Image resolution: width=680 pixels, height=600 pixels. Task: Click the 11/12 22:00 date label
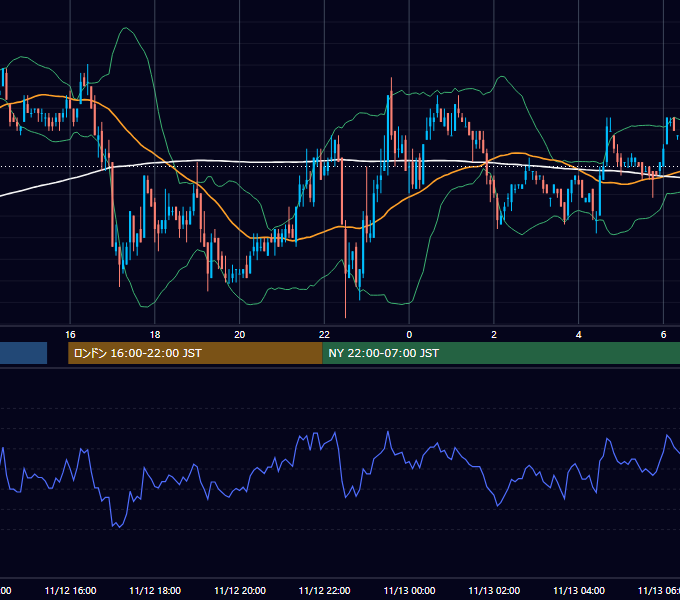click(x=324, y=590)
